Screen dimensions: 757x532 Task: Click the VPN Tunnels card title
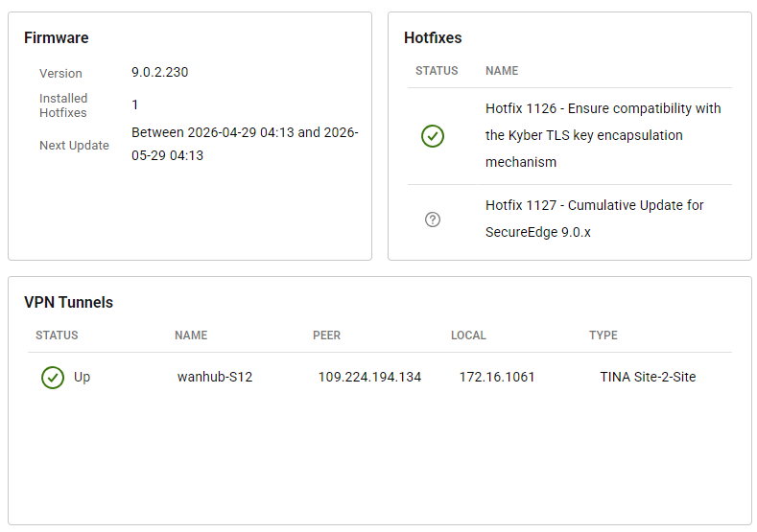click(x=68, y=303)
